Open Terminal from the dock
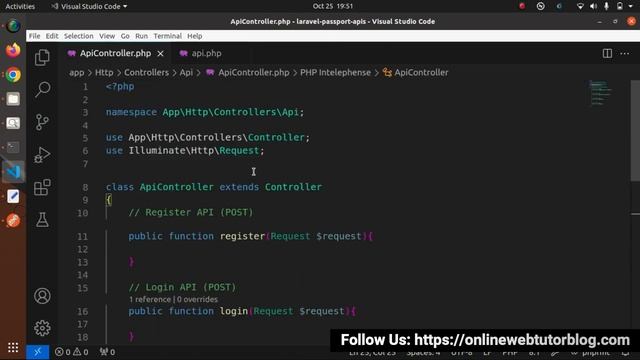This screenshot has height=360, width=640. click(x=13, y=147)
